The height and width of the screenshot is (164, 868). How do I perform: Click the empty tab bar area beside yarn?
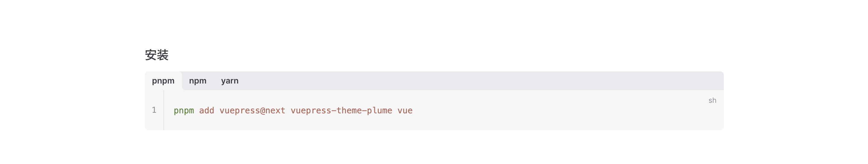point(482,81)
